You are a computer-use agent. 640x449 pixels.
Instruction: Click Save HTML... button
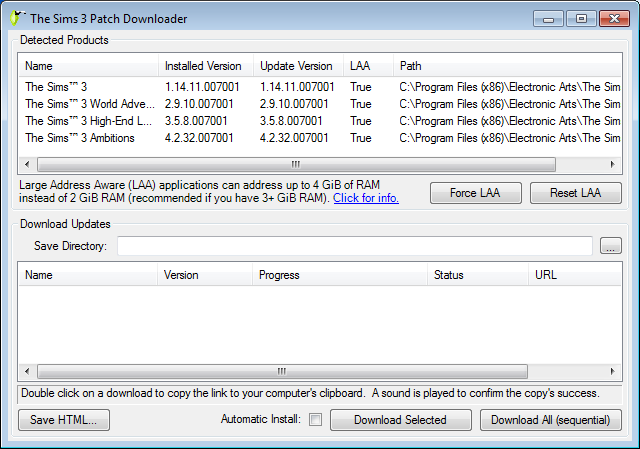[64, 420]
